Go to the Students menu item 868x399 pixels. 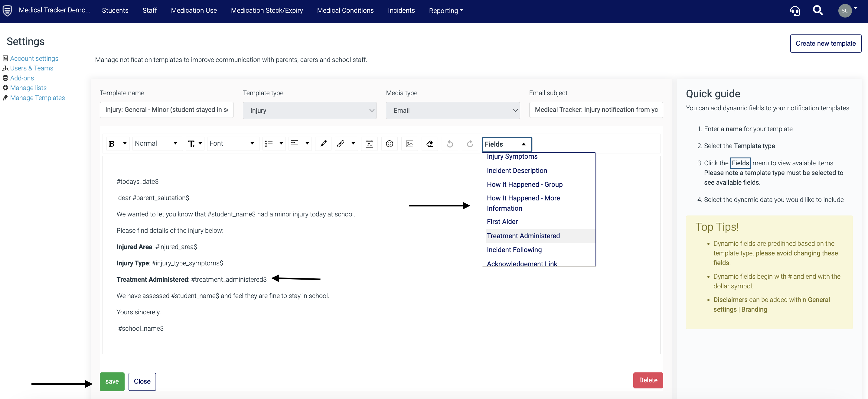(115, 11)
